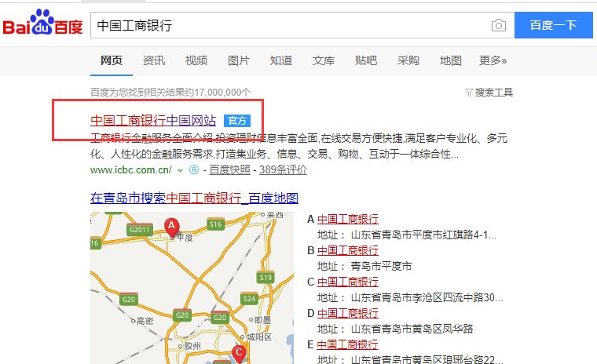Image resolution: width=597 pixels, height=364 pixels.
Task: Open camera image search icon
Action: click(498, 25)
